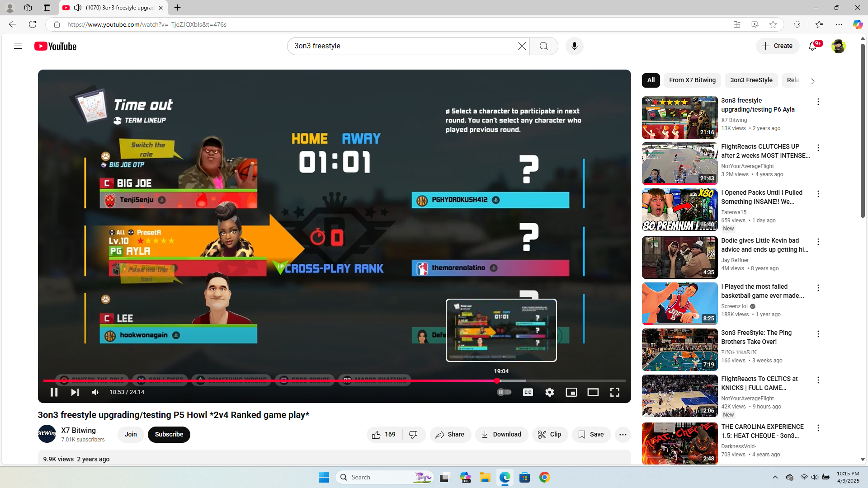View site information lock icon
Viewport: 868px width, 488px height.
point(57,24)
